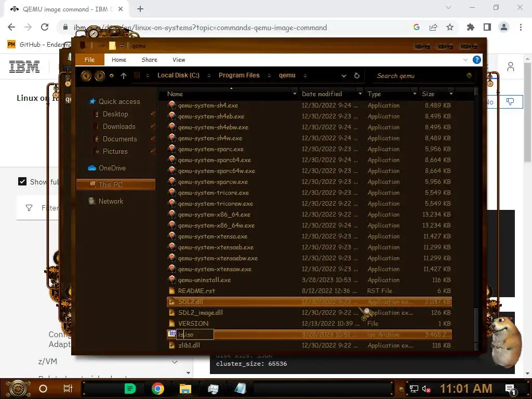The width and height of the screenshot is (532, 399).
Task: Select Desktop in navigation pane
Action: [115, 114]
